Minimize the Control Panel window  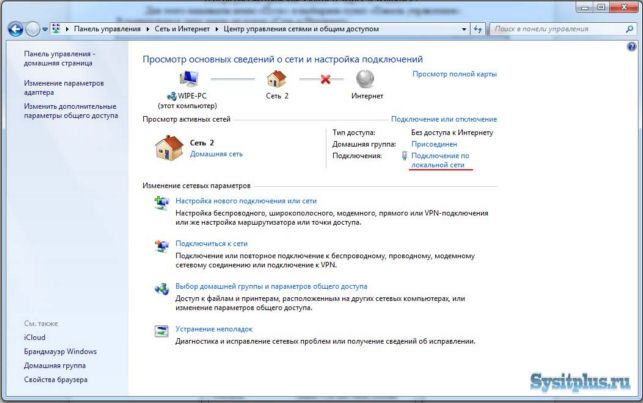(x=585, y=7)
